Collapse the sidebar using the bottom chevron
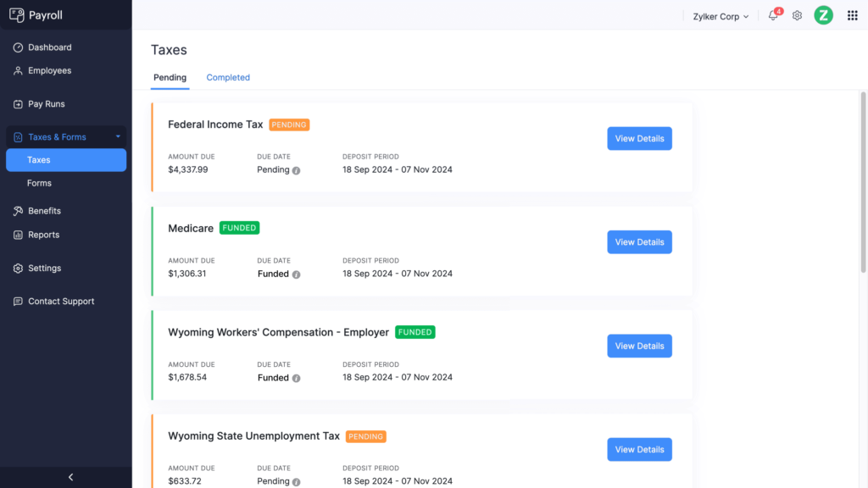This screenshot has height=488, width=868. pos(70,476)
